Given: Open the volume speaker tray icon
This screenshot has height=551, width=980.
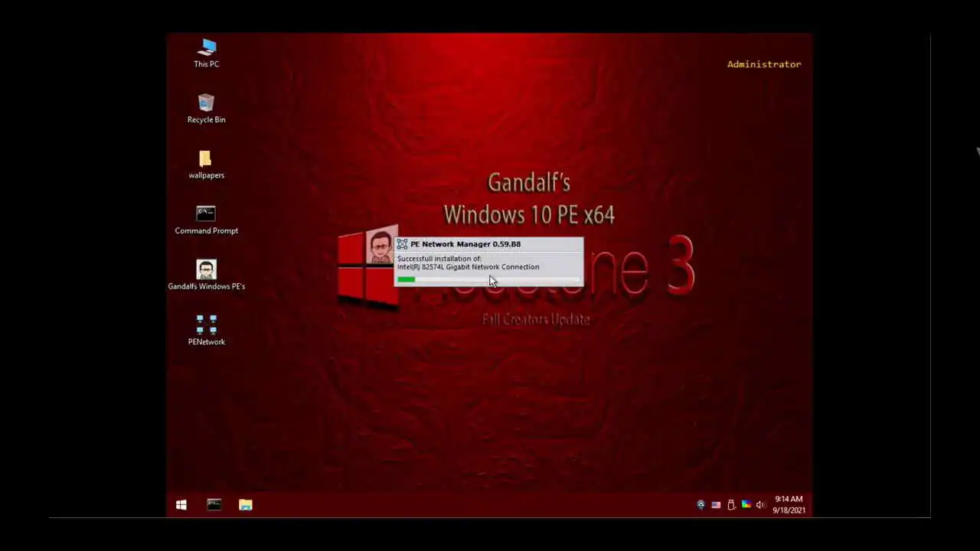Looking at the screenshot, I should click(x=760, y=505).
